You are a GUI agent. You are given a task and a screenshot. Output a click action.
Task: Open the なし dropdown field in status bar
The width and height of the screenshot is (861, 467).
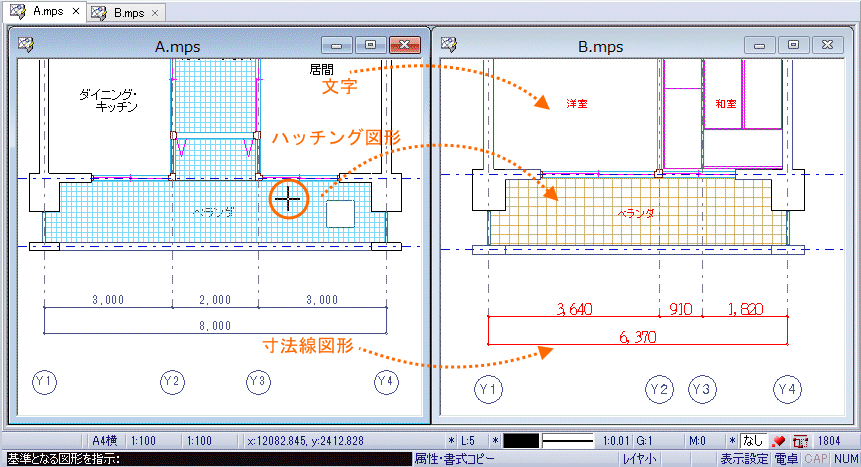click(753, 441)
